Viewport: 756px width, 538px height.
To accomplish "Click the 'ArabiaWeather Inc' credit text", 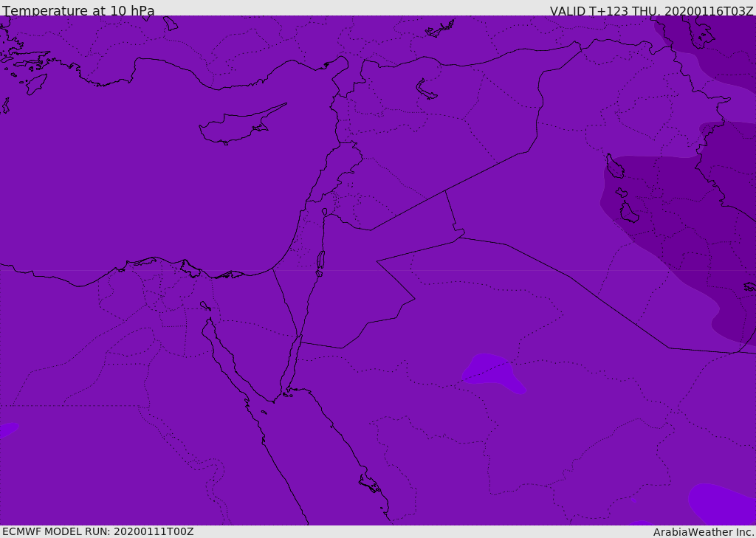I will (704, 532).
